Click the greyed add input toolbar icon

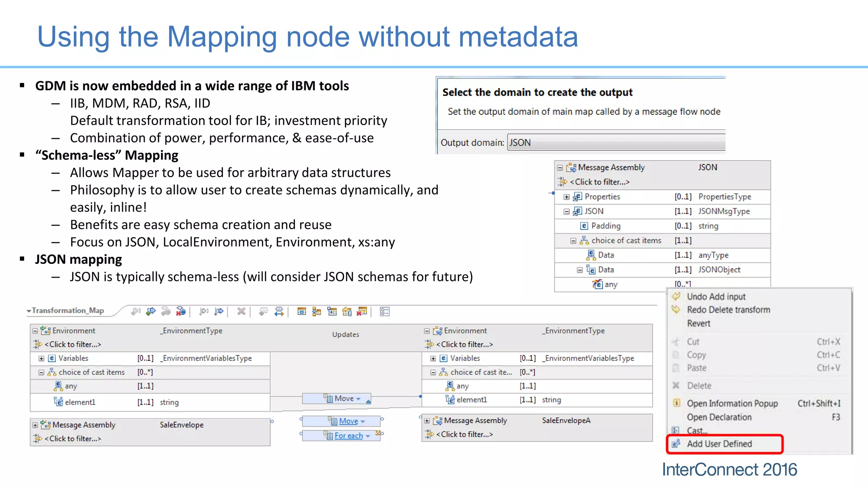point(136,311)
